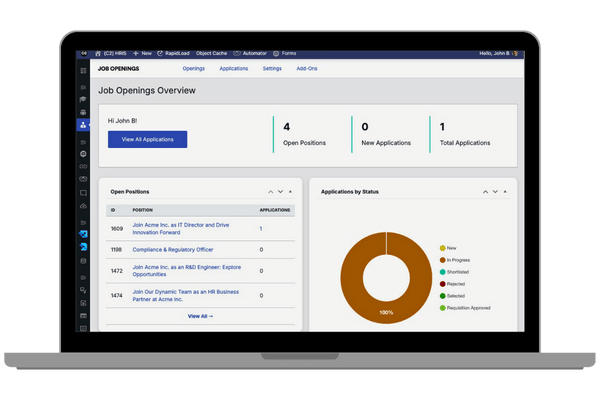
Task: Click the In Progress legend color swatch
Action: tap(443, 259)
